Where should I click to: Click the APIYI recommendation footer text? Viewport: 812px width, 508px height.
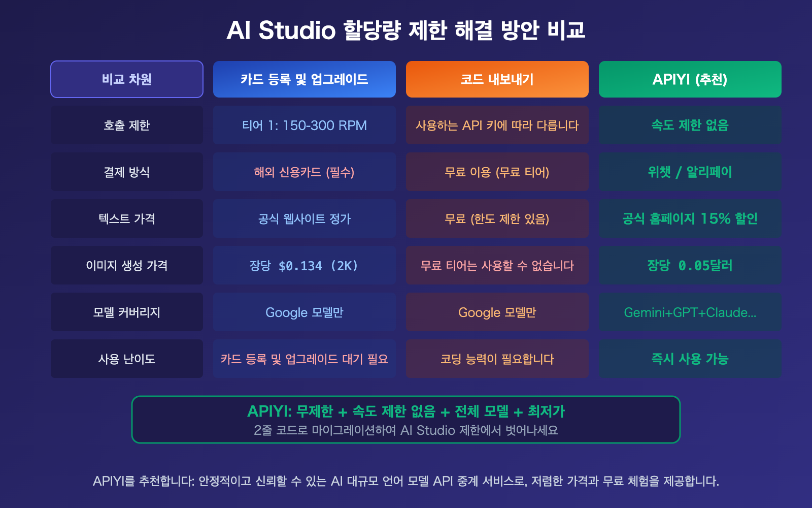pos(406,480)
